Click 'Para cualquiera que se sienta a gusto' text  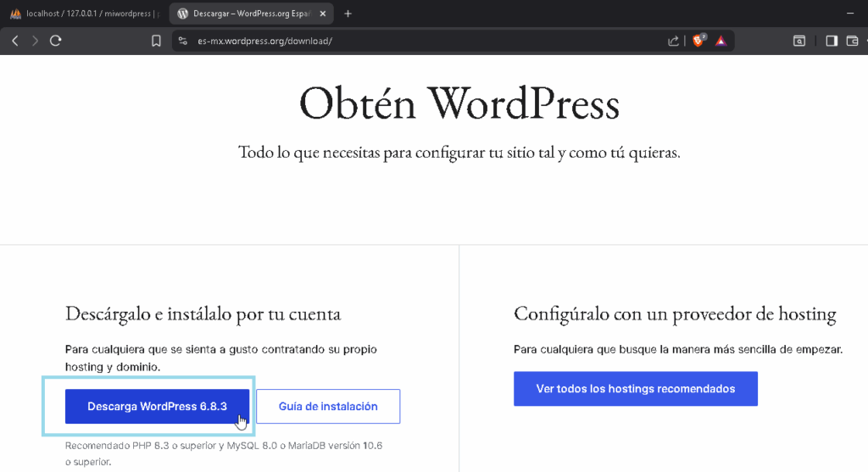[221, 358]
